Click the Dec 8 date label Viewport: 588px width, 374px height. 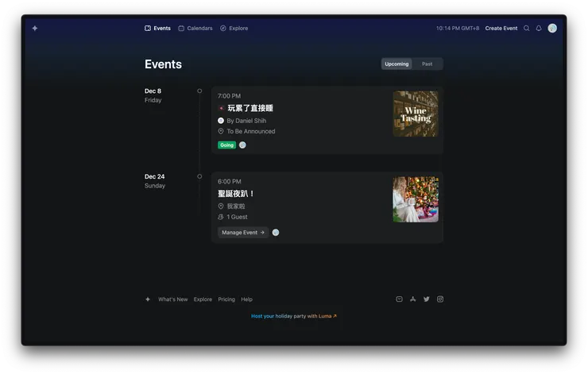pyautogui.click(x=153, y=91)
